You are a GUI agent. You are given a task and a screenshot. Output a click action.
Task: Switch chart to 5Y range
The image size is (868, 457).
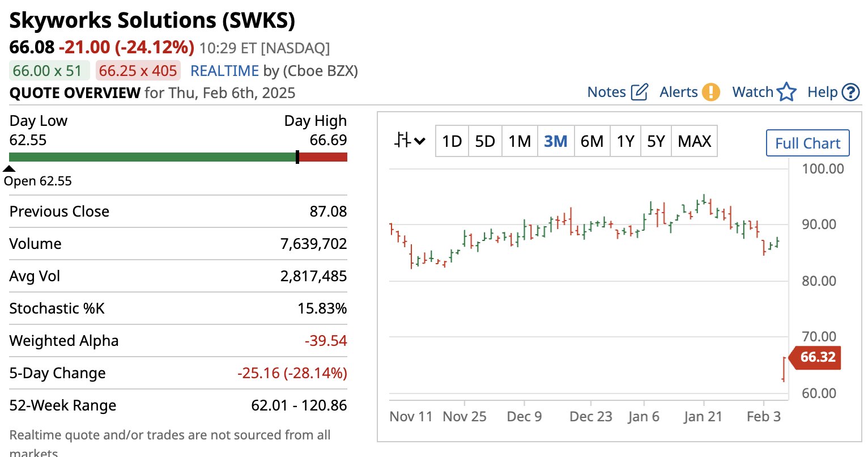(656, 141)
